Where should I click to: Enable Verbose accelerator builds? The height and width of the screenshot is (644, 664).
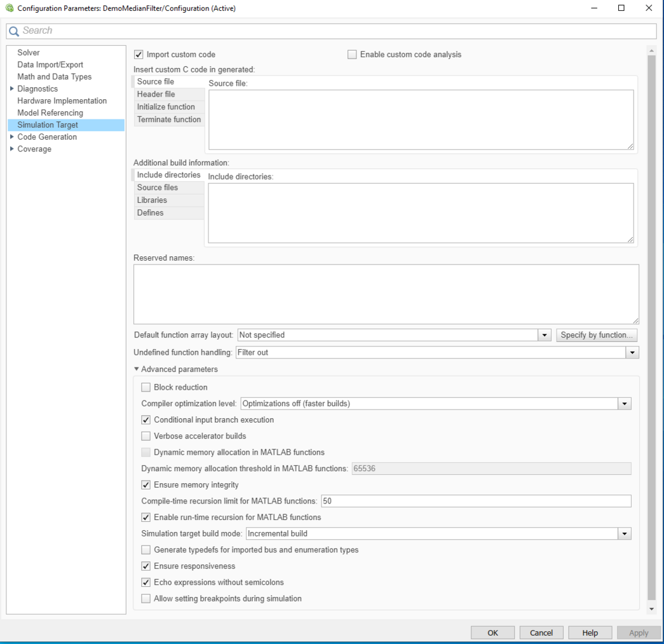146,436
